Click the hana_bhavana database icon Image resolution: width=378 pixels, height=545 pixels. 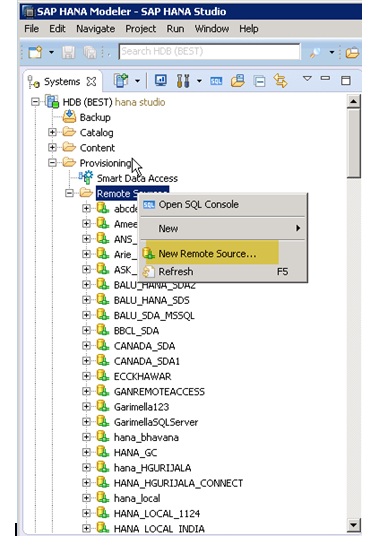pos(103,437)
